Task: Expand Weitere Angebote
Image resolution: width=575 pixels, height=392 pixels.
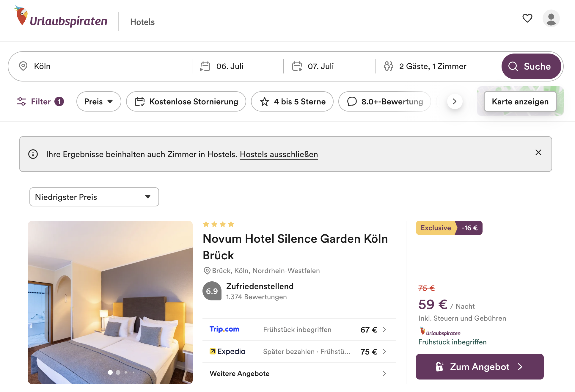Action: pos(299,374)
